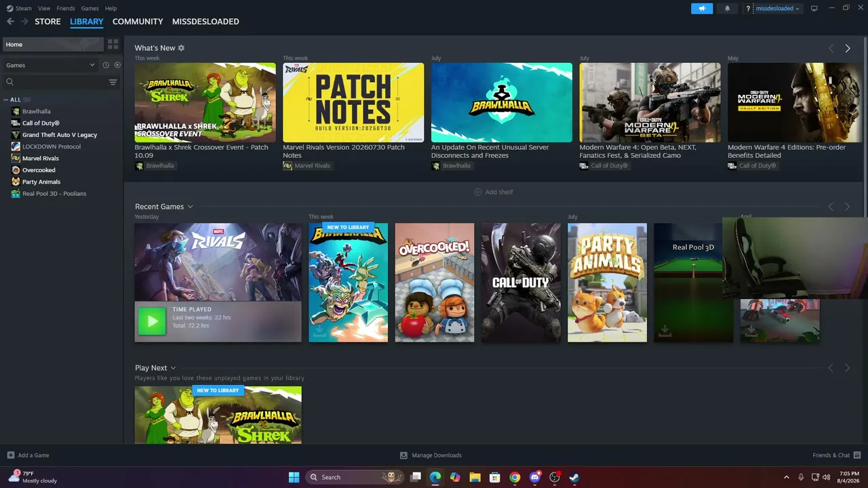The image size is (868, 488).
Task: Click the Windows taskbar Search box
Action: click(355, 477)
